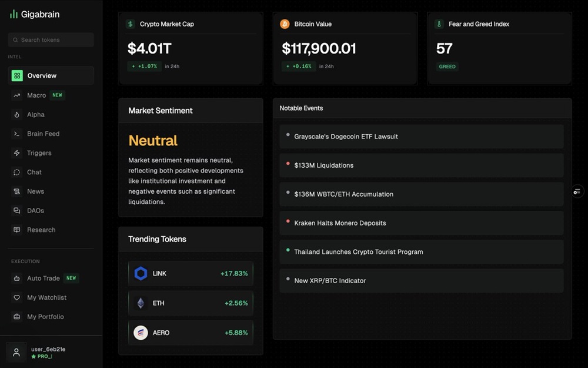Click the $117,900.01 Bitcoin value
The height and width of the screenshot is (368, 588).
319,48
